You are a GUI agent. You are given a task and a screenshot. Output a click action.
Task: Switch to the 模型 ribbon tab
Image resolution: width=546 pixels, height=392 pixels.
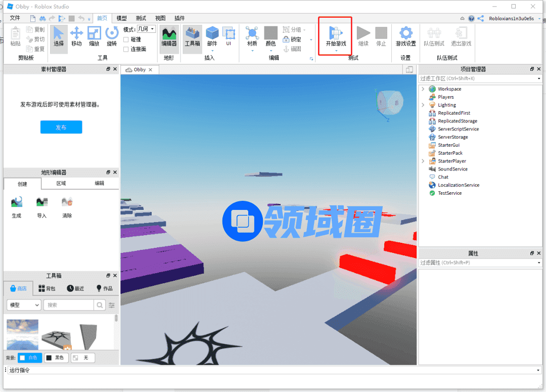(x=122, y=18)
